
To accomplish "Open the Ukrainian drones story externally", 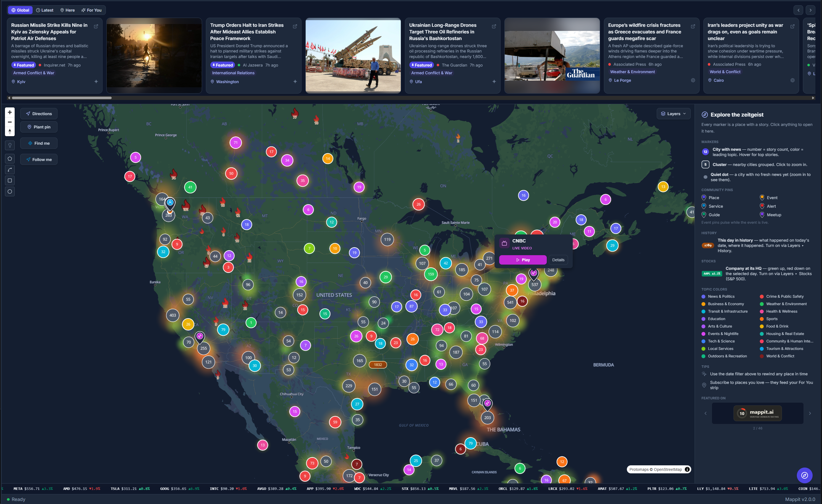I will [x=494, y=26].
